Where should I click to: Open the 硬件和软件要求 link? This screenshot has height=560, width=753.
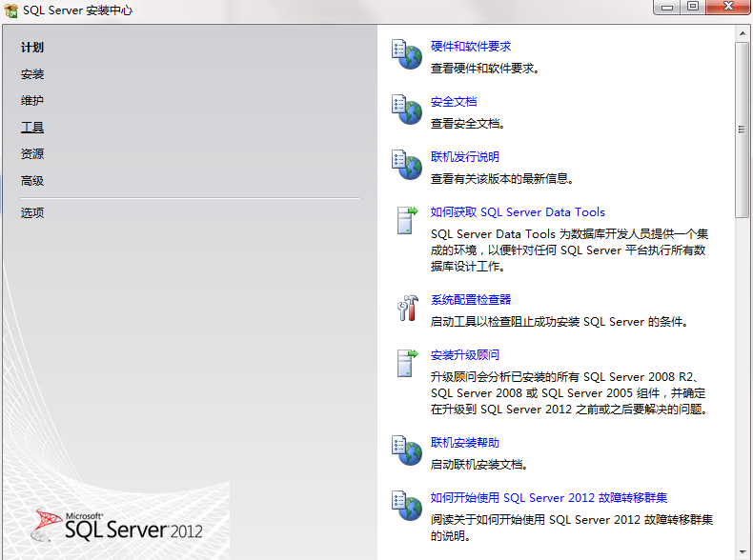471,47
